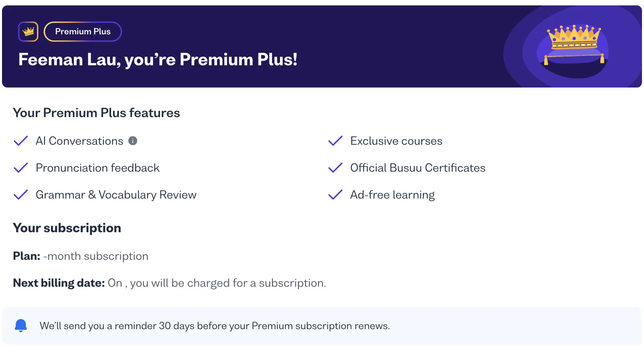Open the AI Conversations info icon
Screen dimensions: 644x348
[x=133, y=141]
